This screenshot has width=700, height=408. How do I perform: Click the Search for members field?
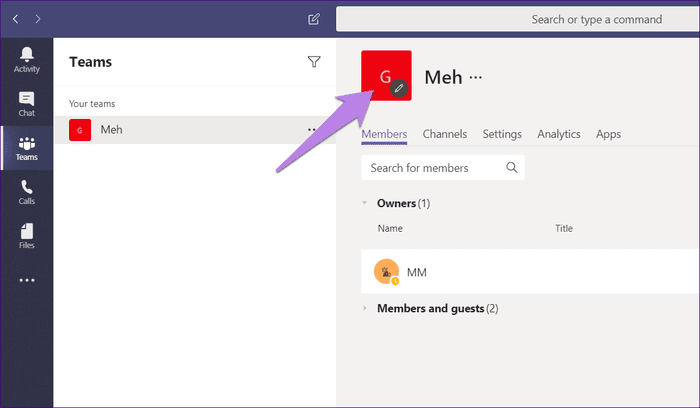(442, 167)
